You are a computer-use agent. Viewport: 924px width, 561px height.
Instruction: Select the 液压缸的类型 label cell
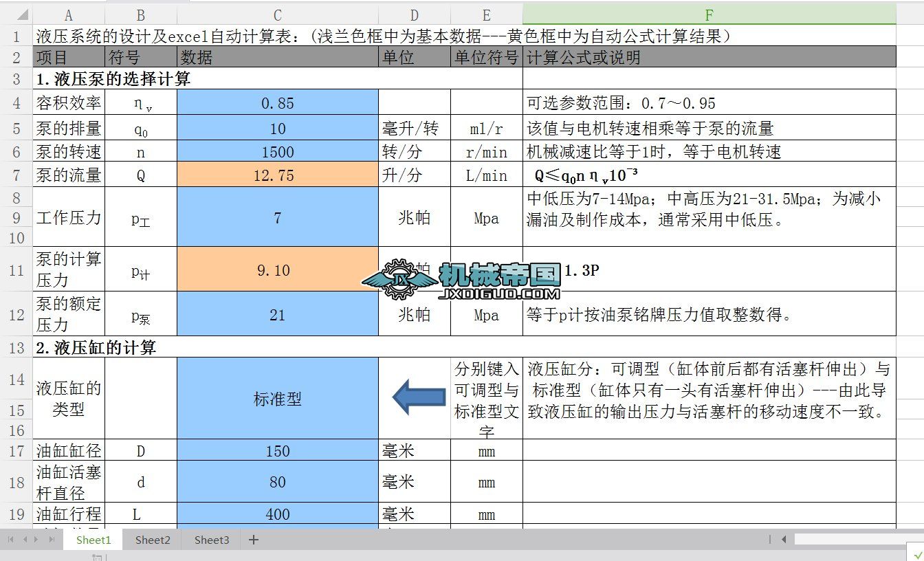(68, 398)
